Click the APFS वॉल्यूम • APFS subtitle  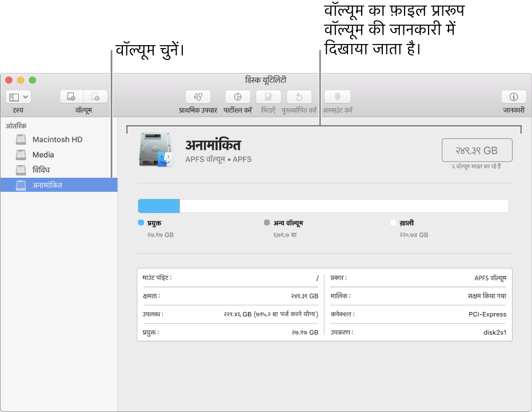click(x=218, y=159)
